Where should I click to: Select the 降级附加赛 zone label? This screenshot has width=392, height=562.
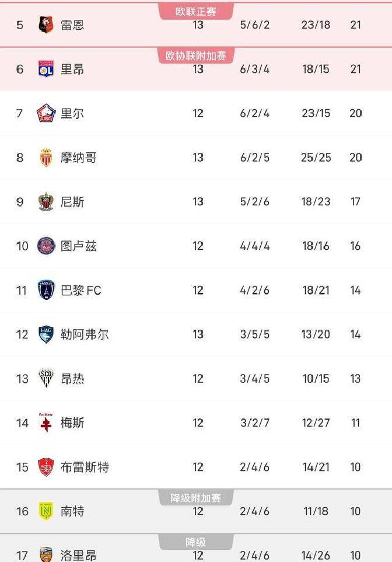[x=196, y=498]
